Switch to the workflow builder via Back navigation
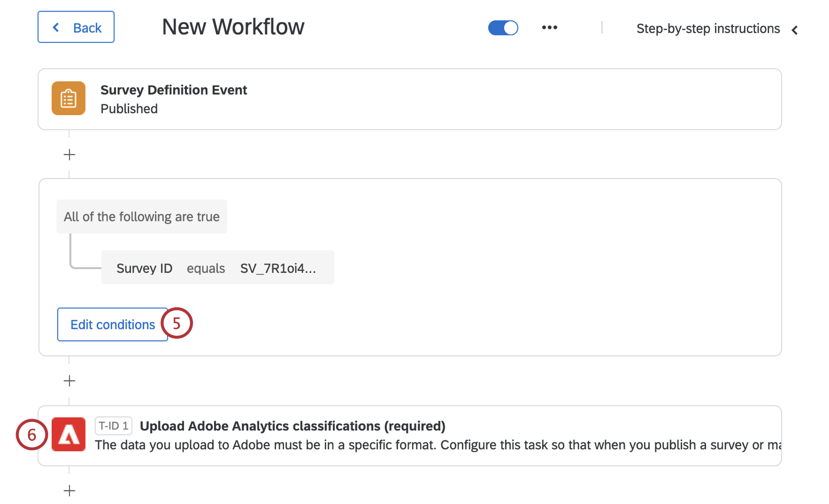This screenshot has width=829, height=504. pyautogui.click(x=76, y=27)
